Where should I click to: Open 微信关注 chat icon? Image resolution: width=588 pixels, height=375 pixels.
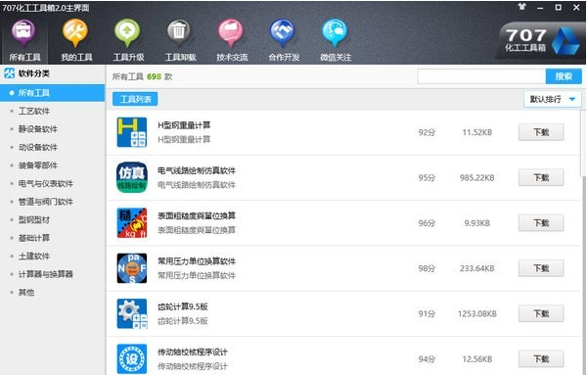pyautogui.click(x=335, y=33)
